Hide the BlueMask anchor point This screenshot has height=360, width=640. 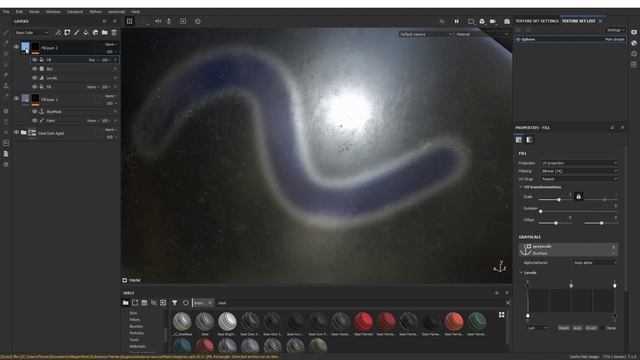click(x=35, y=111)
